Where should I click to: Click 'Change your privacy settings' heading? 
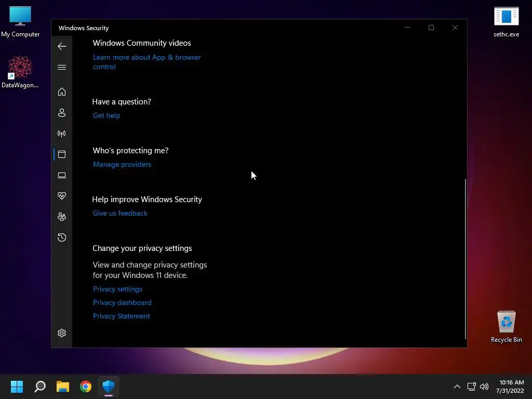[x=142, y=248]
